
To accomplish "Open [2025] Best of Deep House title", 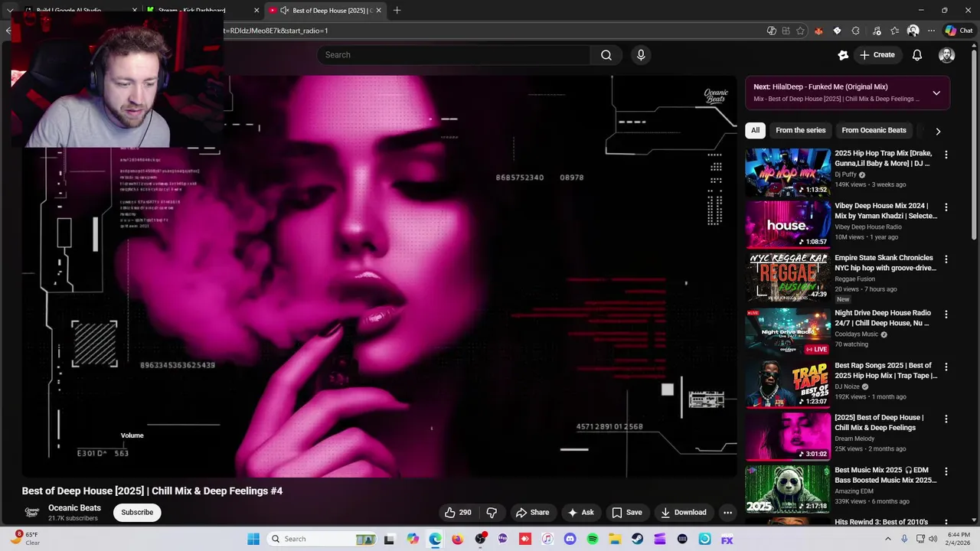I will pyautogui.click(x=879, y=422).
